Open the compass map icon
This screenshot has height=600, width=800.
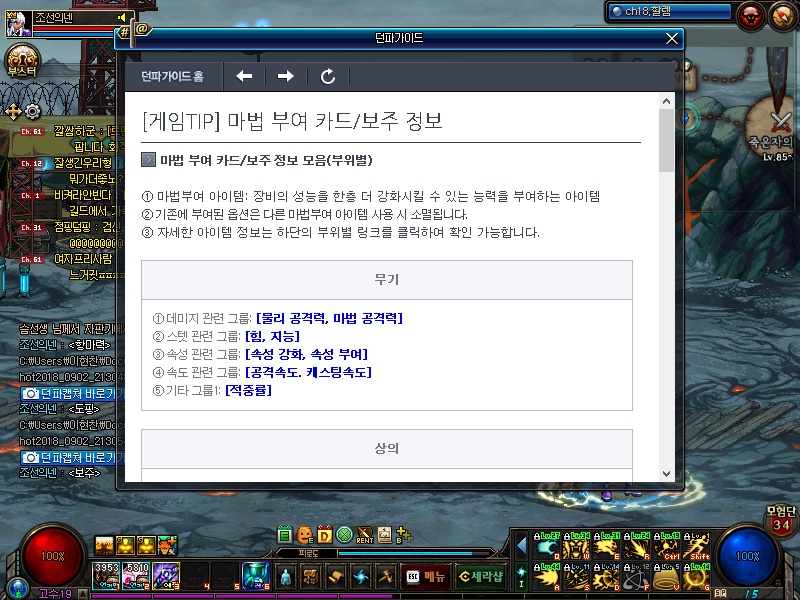pyautogui.click(x=780, y=14)
